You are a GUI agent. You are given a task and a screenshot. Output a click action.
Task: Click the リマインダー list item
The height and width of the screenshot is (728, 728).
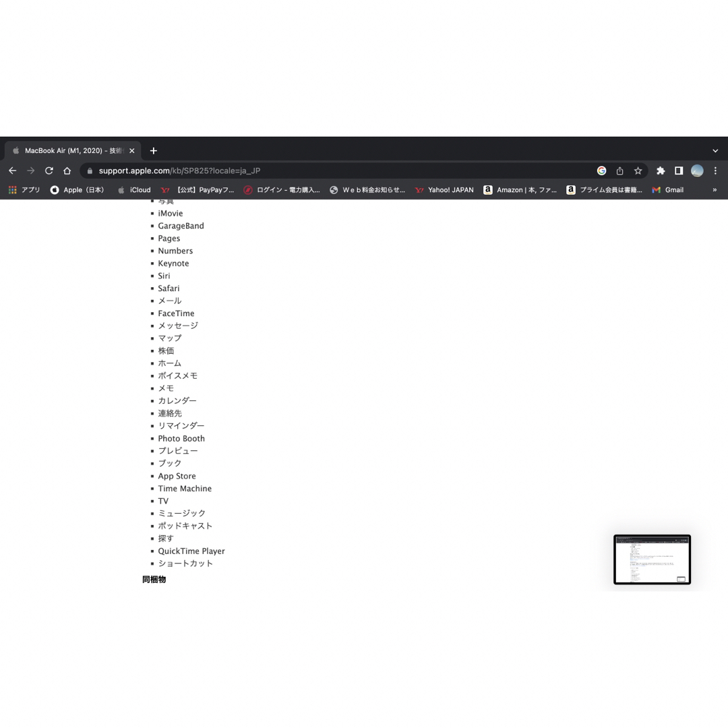[181, 426]
